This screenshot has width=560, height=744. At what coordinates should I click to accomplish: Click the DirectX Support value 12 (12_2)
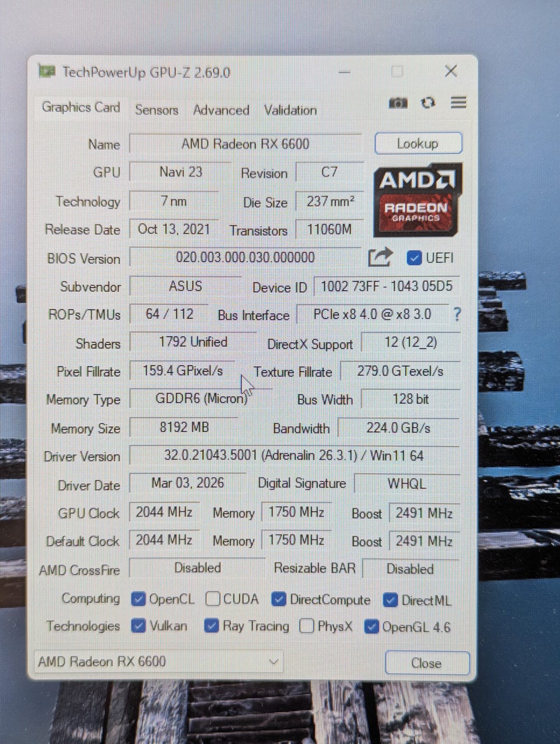411,343
